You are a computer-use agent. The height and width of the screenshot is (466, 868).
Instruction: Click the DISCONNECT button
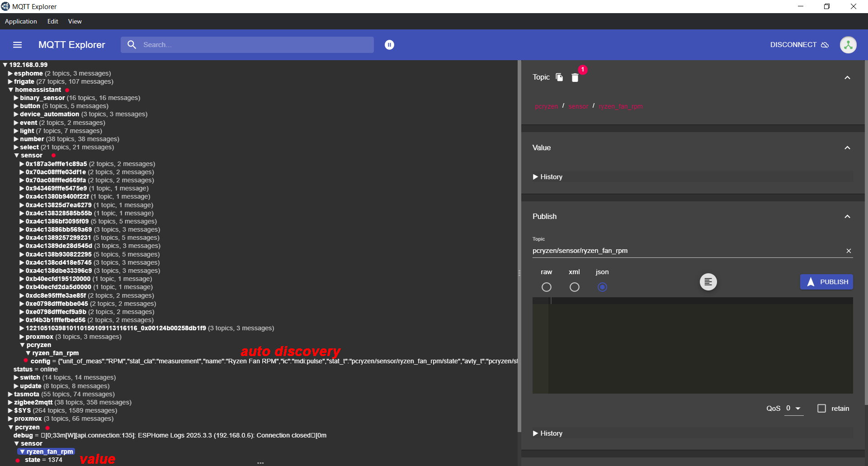click(x=799, y=45)
